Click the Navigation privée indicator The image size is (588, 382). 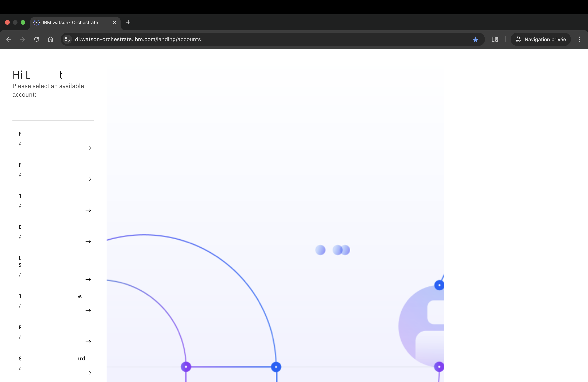click(x=541, y=39)
